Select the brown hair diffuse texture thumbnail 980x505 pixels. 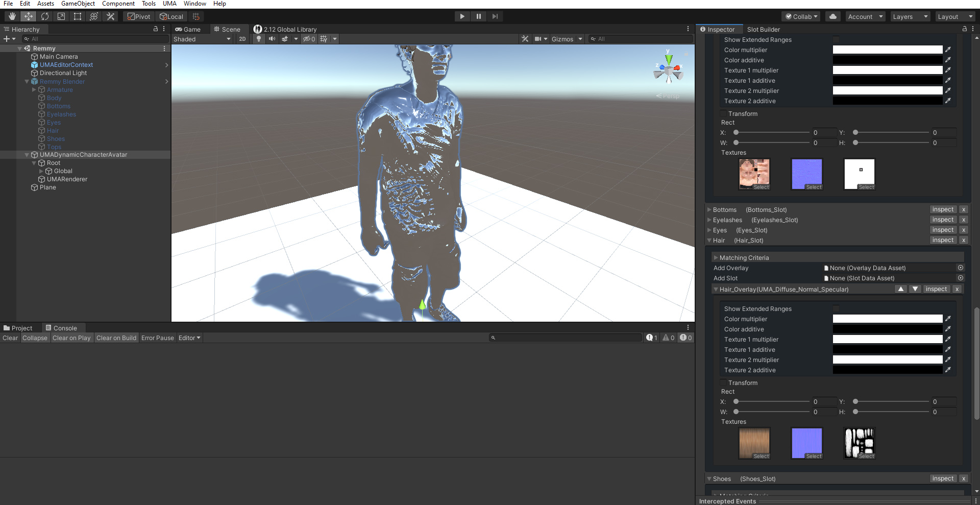point(754,442)
